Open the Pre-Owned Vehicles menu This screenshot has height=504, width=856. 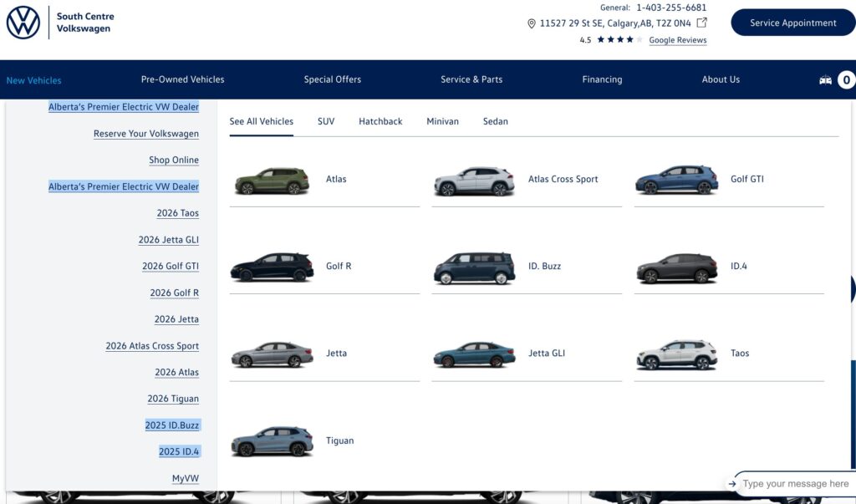pos(182,79)
